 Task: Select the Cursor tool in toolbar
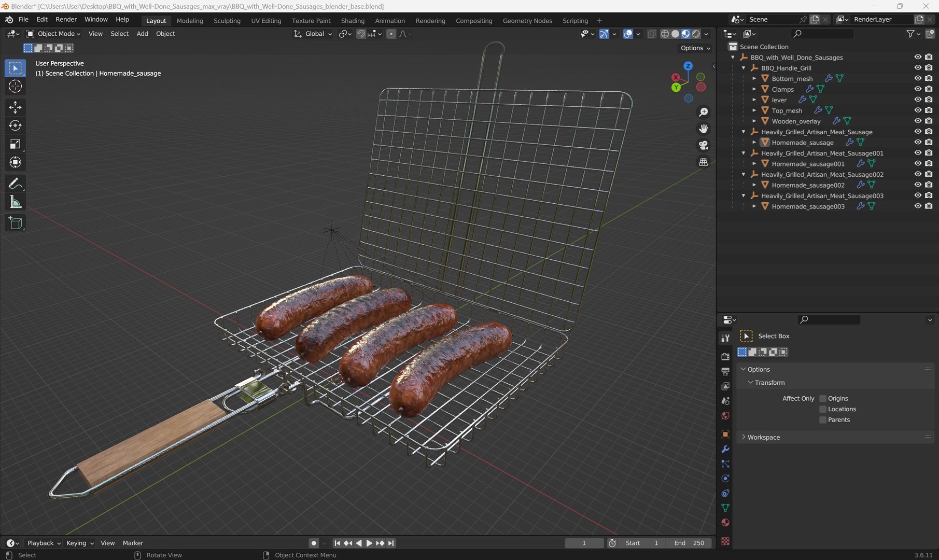[15, 86]
